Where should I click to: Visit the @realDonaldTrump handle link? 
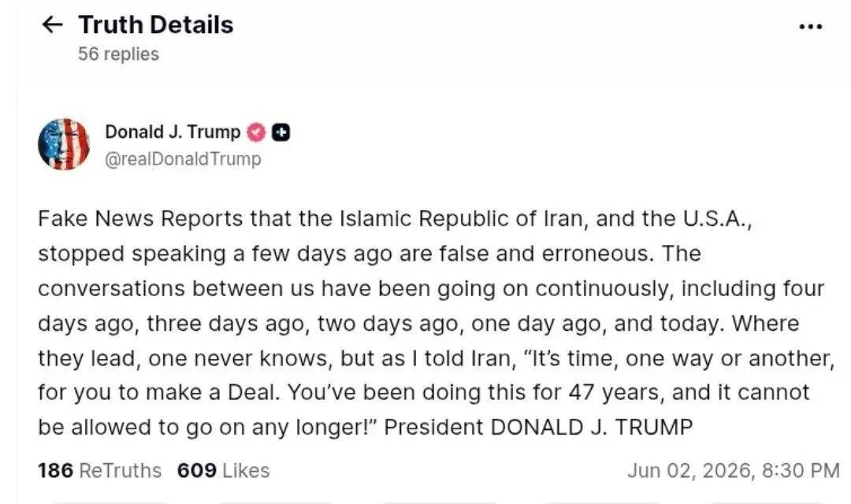[x=183, y=159]
